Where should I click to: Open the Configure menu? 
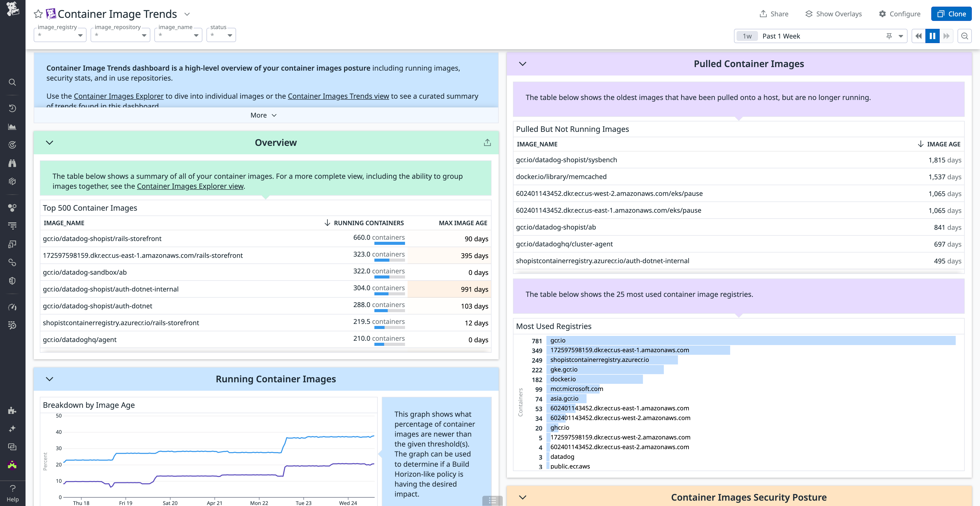tap(900, 14)
